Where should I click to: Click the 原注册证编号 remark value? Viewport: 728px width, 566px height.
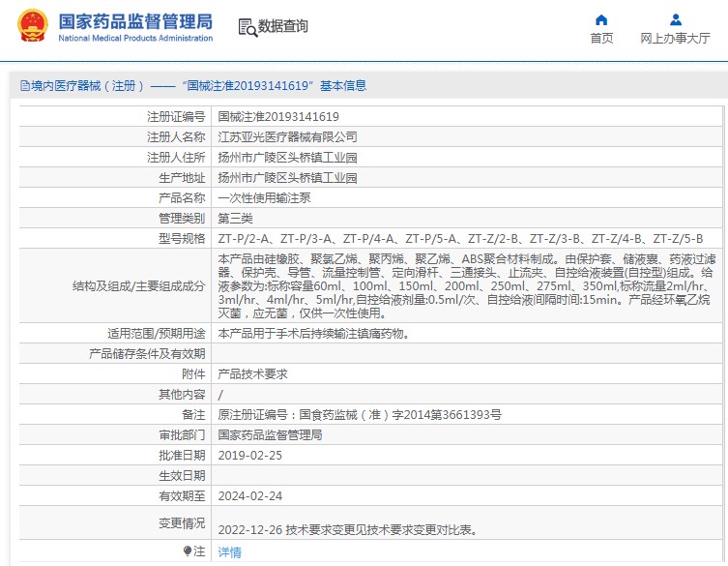360,414
